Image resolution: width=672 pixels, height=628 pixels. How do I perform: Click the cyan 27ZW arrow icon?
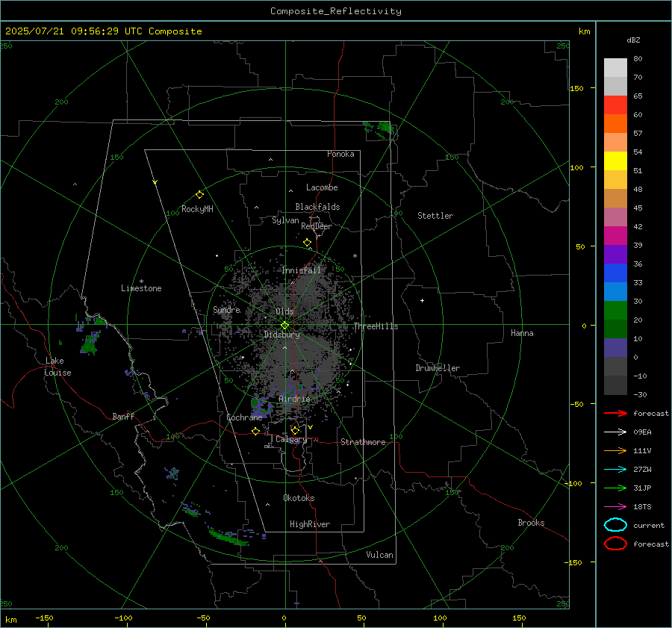coord(615,470)
